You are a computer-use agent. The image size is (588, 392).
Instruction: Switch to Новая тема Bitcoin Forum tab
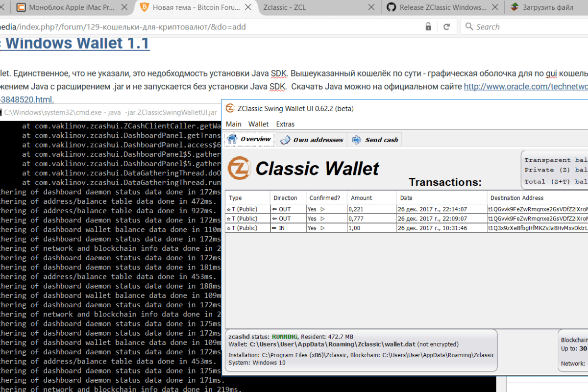pos(195,7)
